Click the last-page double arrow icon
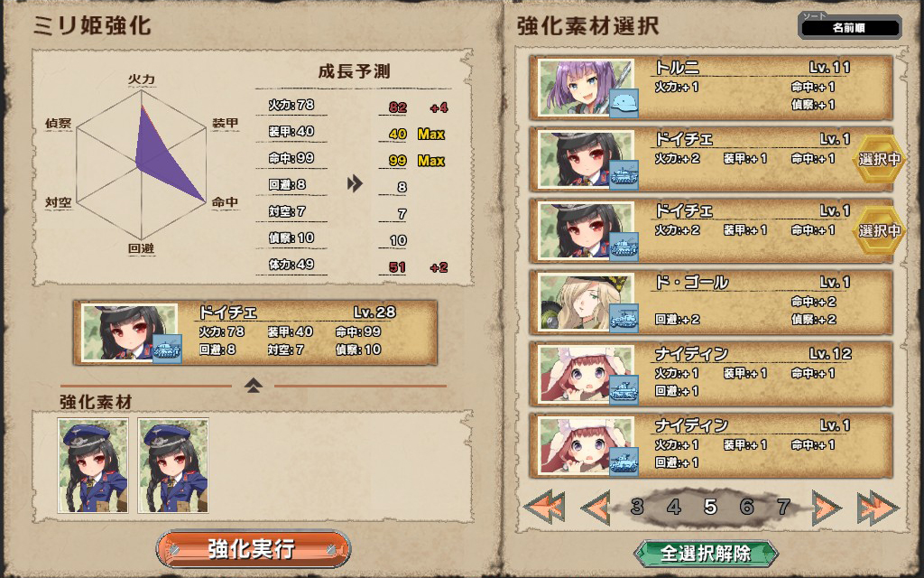The height and width of the screenshot is (578, 924). [x=877, y=507]
